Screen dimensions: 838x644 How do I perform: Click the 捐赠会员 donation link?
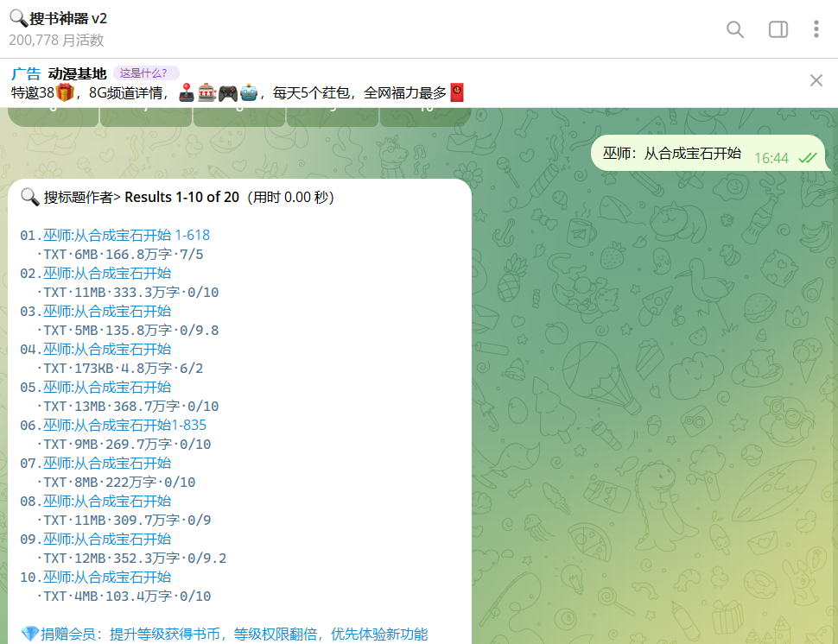click(234, 634)
